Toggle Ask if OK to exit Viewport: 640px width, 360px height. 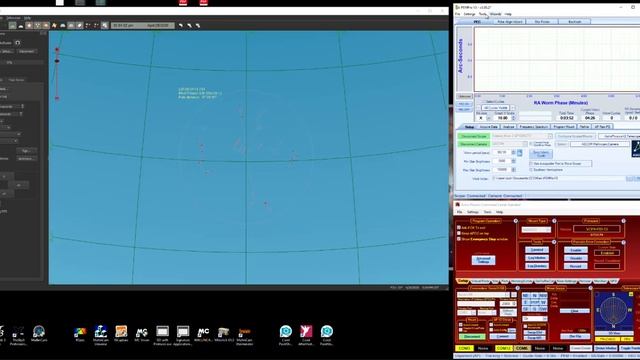click(459, 227)
